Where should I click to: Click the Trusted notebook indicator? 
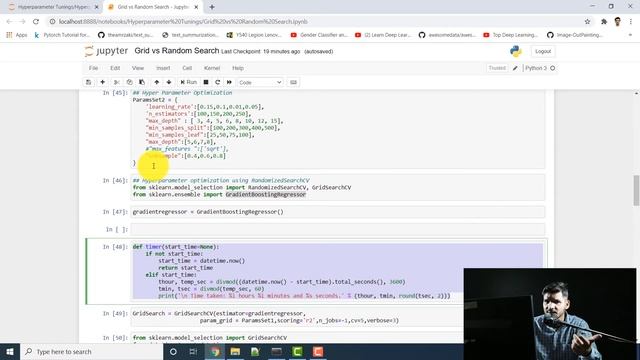point(497,68)
